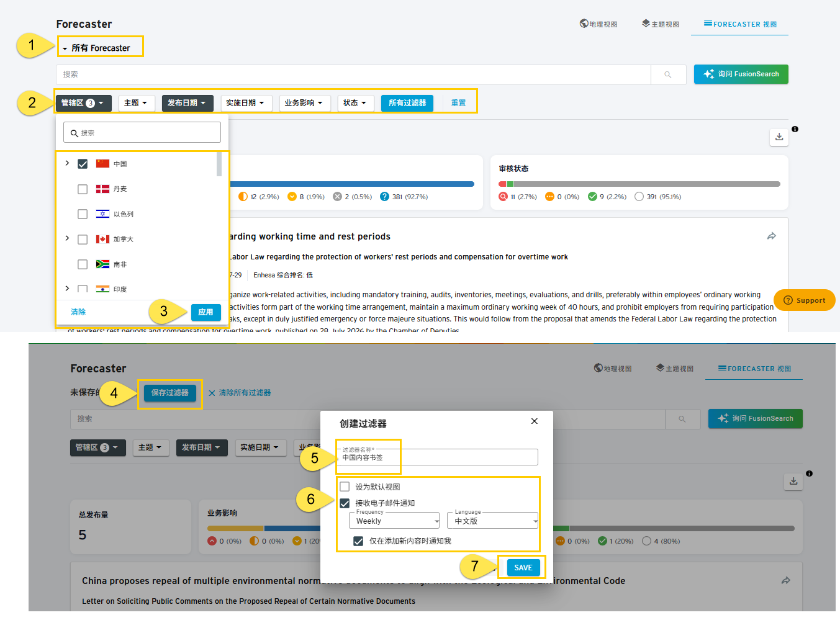Switch to 主题视图 tab on the undimmed page
Image resolution: width=840 pixels, height=633 pixels.
coord(661,24)
